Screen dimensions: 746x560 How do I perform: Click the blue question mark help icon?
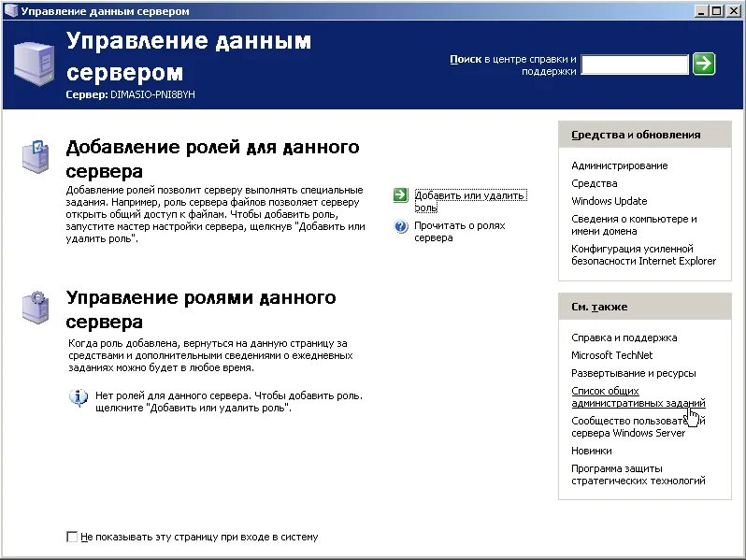pyautogui.click(x=401, y=226)
